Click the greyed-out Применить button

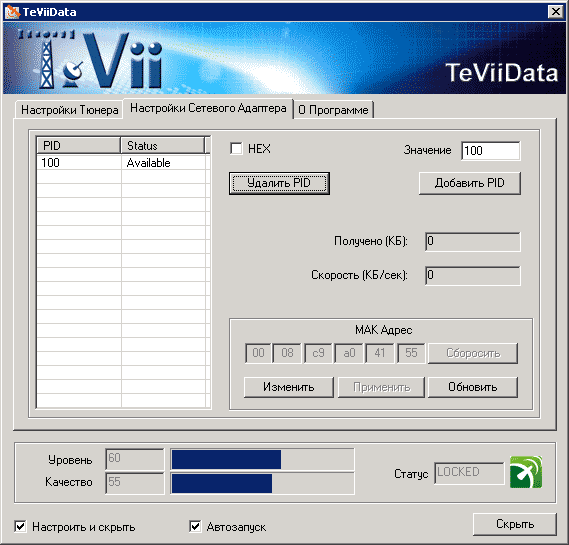coord(381,387)
